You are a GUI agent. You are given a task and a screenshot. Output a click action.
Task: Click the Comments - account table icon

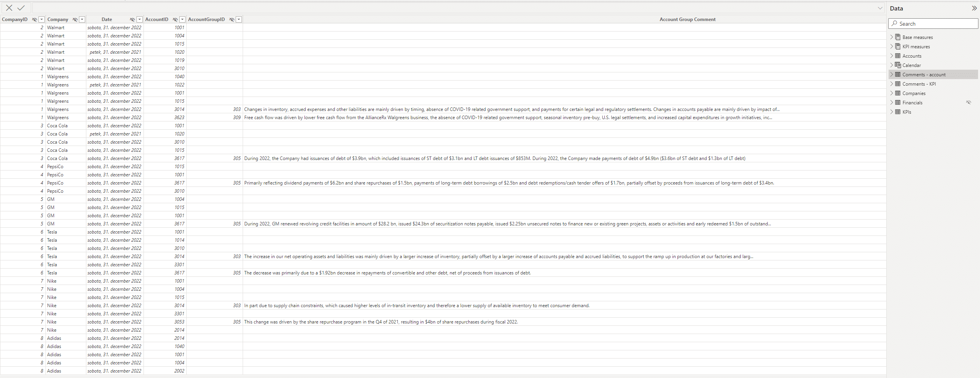(x=898, y=74)
